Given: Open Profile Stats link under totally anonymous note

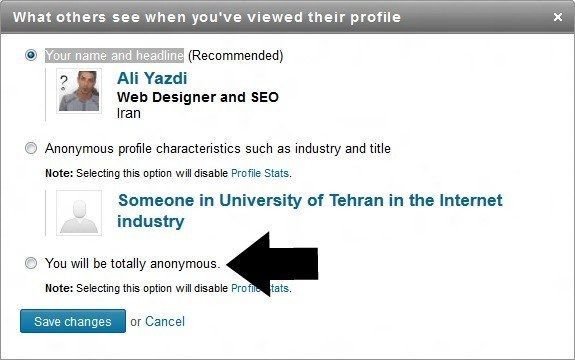Looking at the screenshot, I should coord(260,288).
